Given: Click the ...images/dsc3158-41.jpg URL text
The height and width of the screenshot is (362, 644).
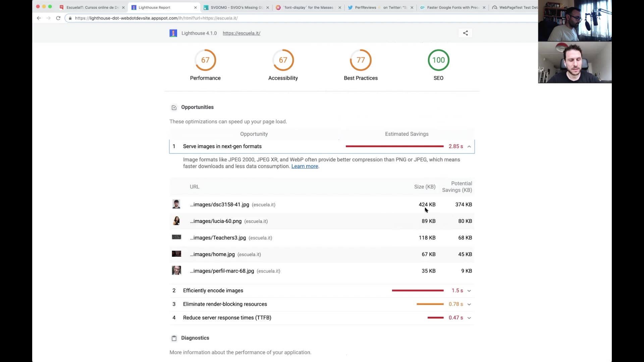Looking at the screenshot, I should (x=219, y=204).
